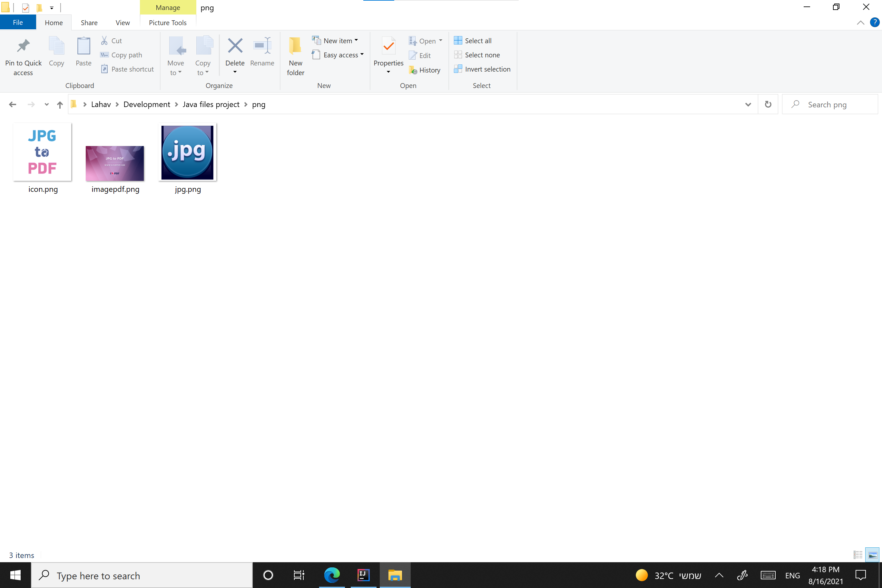Select the jpg.png thumbnail
The width and height of the screenshot is (882, 588).
pyautogui.click(x=187, y=152)
